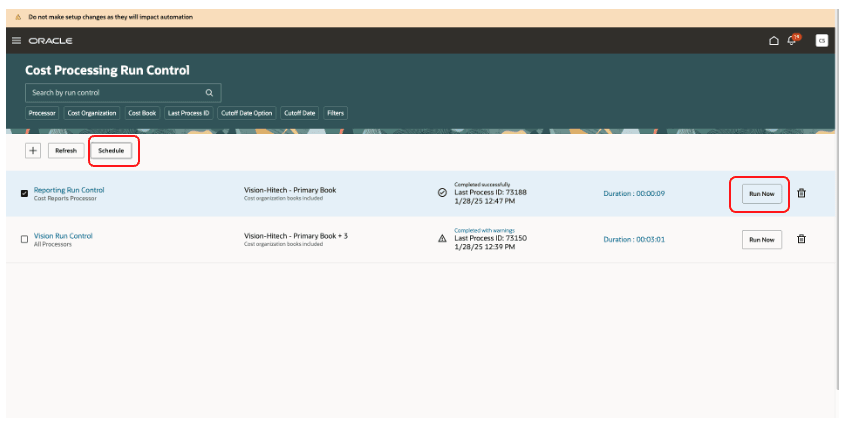Open the Cost Organization filter chip
The width and height of the screenshot is (862, 442).
click(x=92, y=113)
